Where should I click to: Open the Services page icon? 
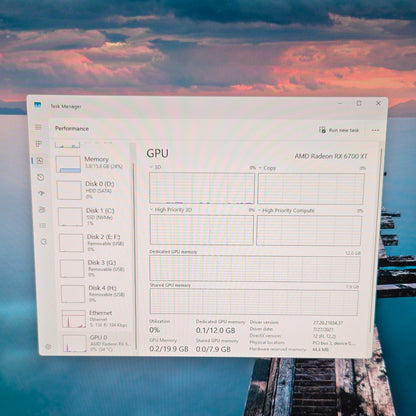44,242
